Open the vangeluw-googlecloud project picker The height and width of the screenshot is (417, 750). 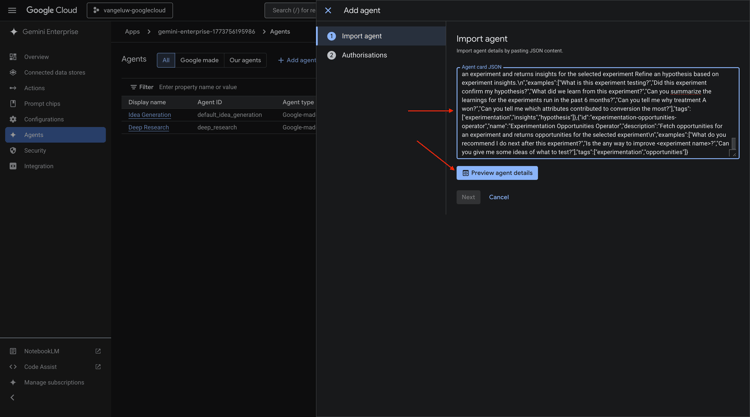coord(130,10)
